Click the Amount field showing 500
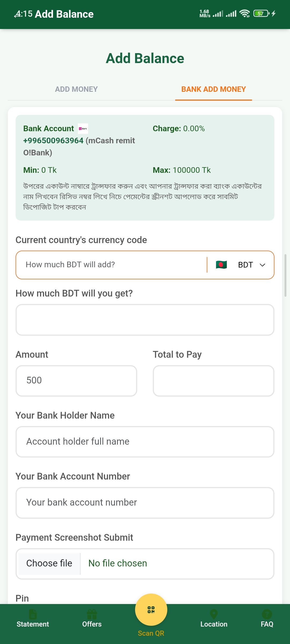Screen dimensions: 290x644 (76, 380)
